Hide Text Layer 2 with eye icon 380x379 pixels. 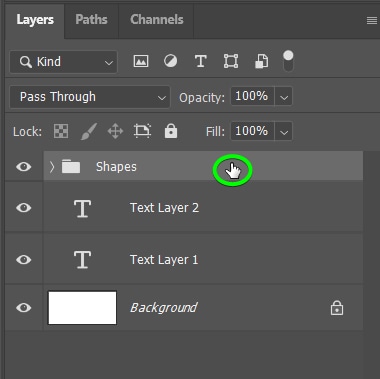pos(24,208)
